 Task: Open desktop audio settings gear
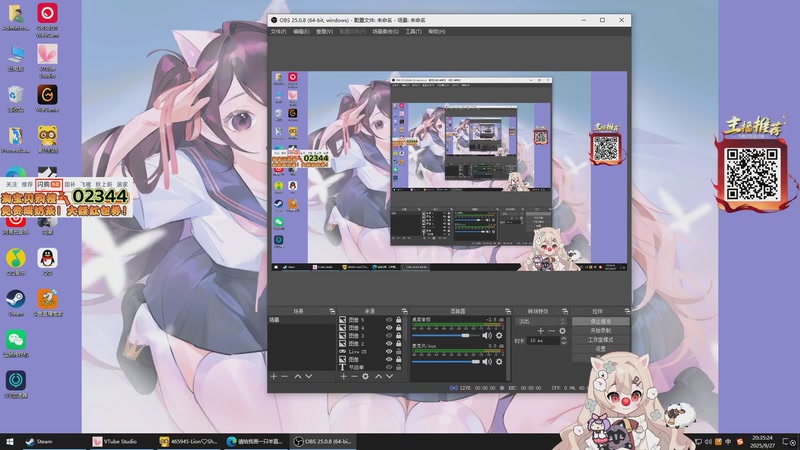coord(499,335)
